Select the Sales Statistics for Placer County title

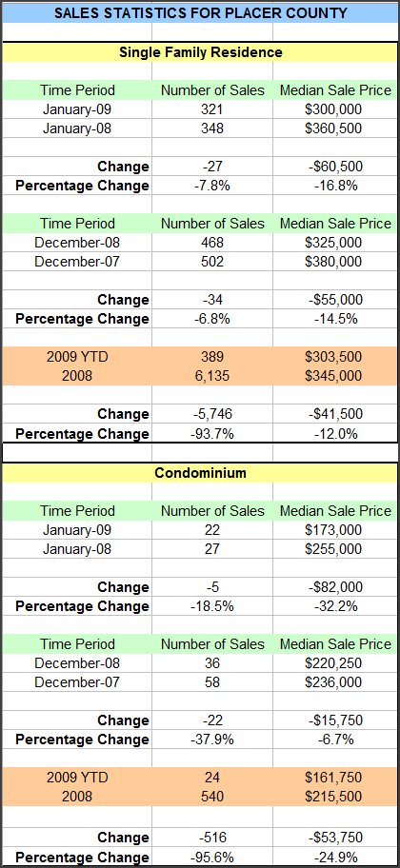point(200,11)
